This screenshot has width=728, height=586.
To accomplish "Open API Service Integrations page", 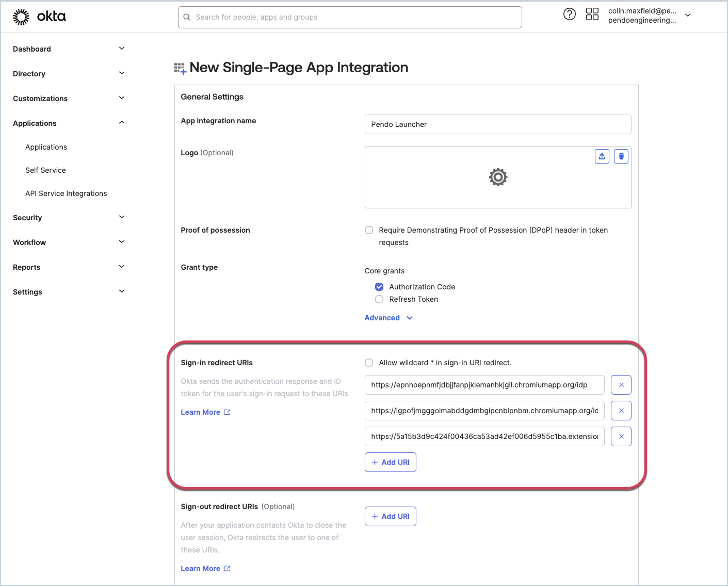I will click(x=66, y=193).
